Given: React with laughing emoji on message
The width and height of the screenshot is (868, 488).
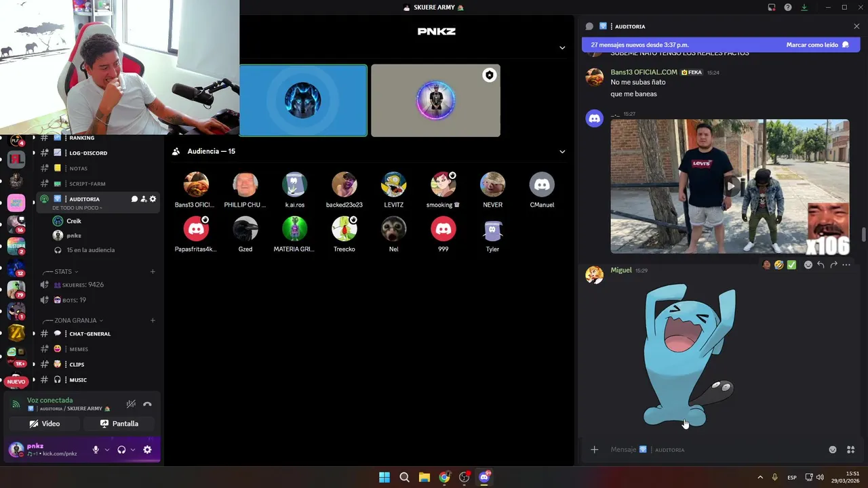Looking at the screenshot, I should pos(778,265).
